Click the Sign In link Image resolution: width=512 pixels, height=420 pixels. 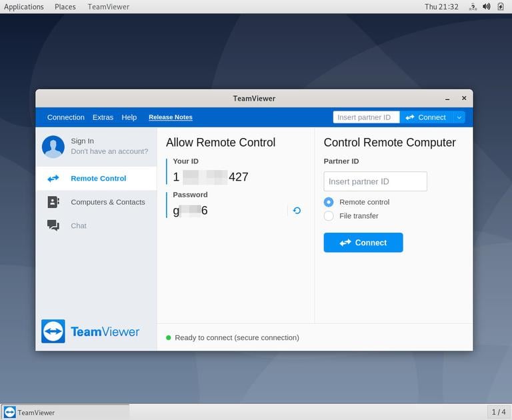point(82,141)
